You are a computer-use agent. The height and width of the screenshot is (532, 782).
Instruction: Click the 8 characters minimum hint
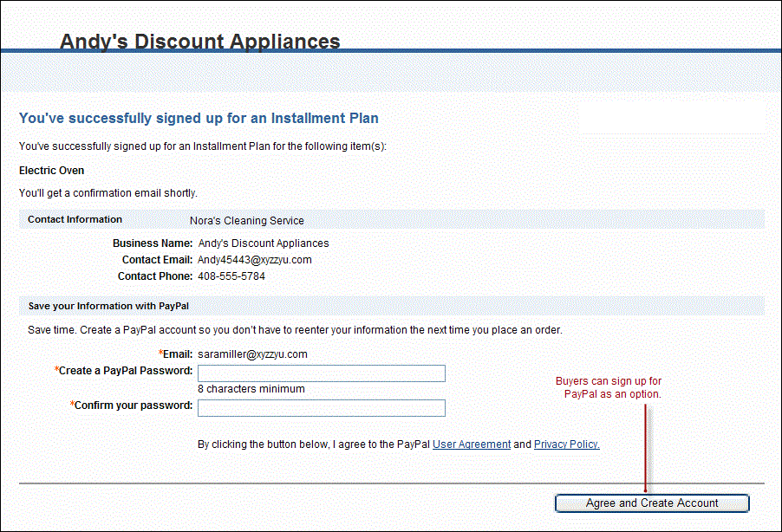pyautogui.click(x=251, y=390)
